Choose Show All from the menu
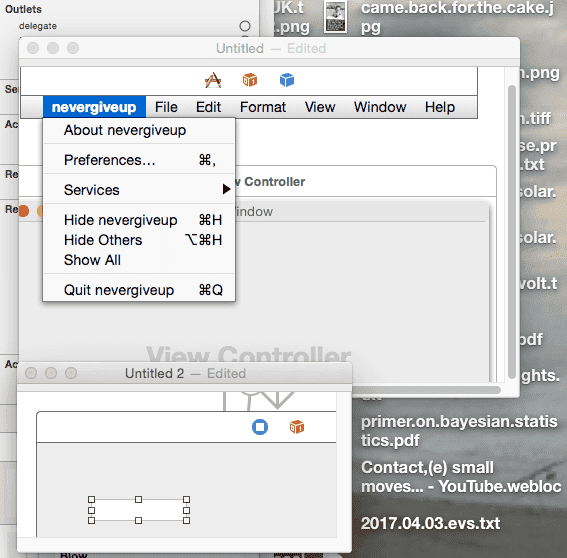 (139, 260)
